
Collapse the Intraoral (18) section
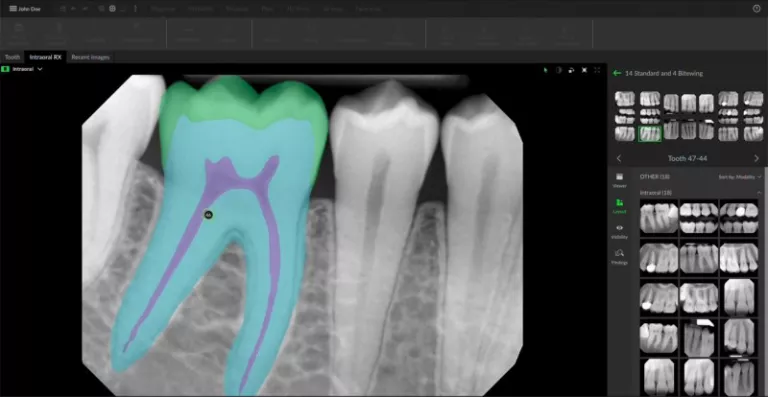(759, 193)
